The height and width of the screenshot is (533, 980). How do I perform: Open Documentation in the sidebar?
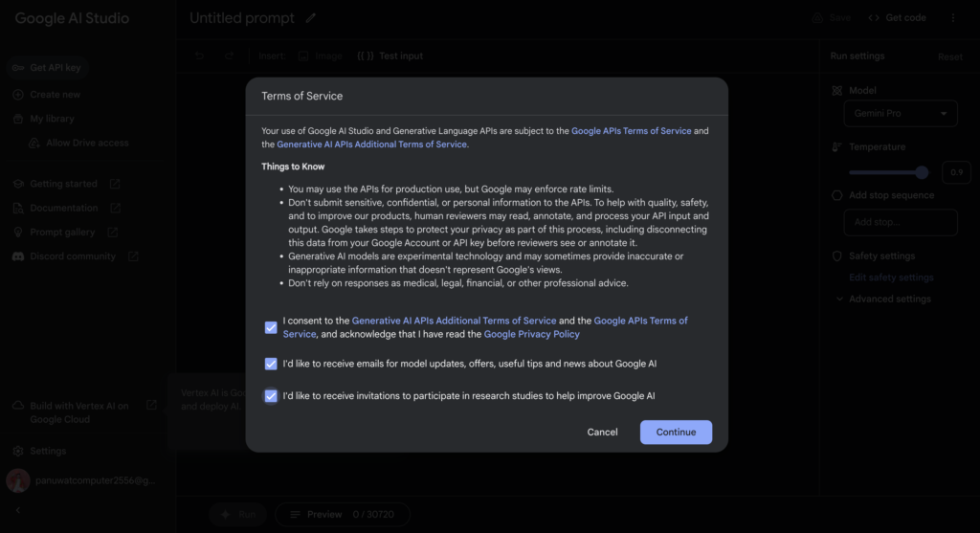[x=64, y=208]
